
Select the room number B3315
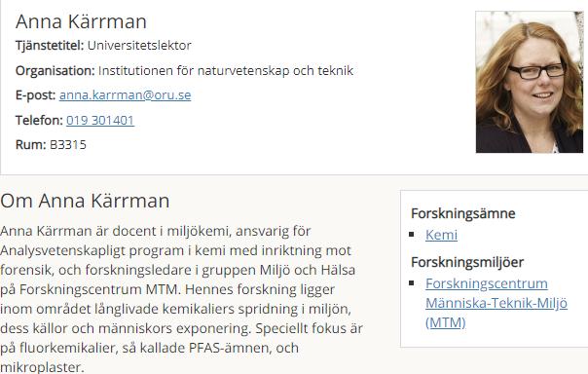point(68,144)
